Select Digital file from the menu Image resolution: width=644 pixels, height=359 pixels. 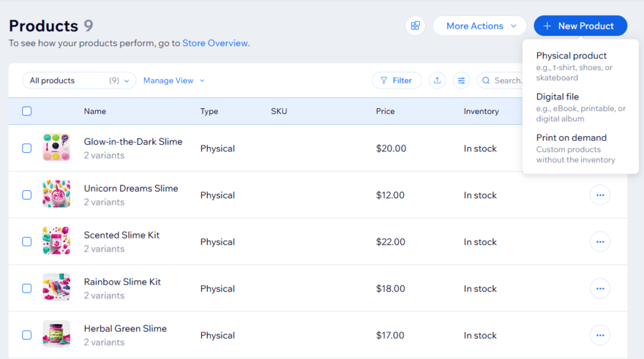[x=557, y=97]
